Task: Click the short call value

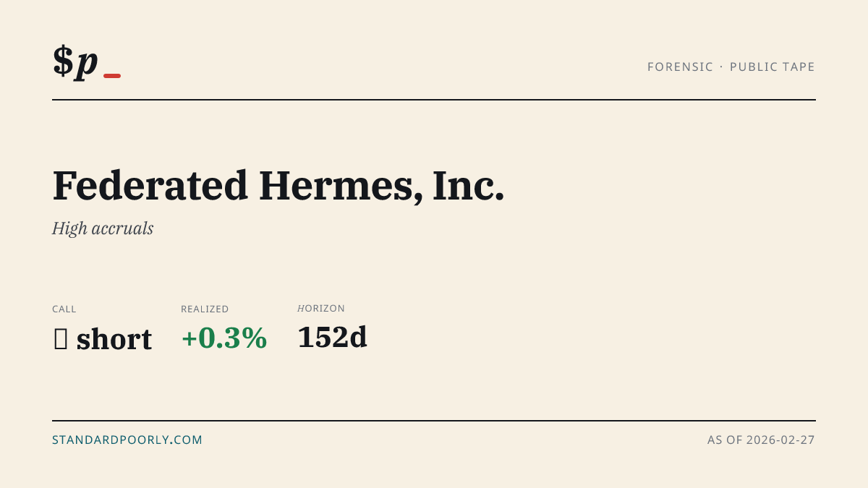Action: [x=114, y=339]
